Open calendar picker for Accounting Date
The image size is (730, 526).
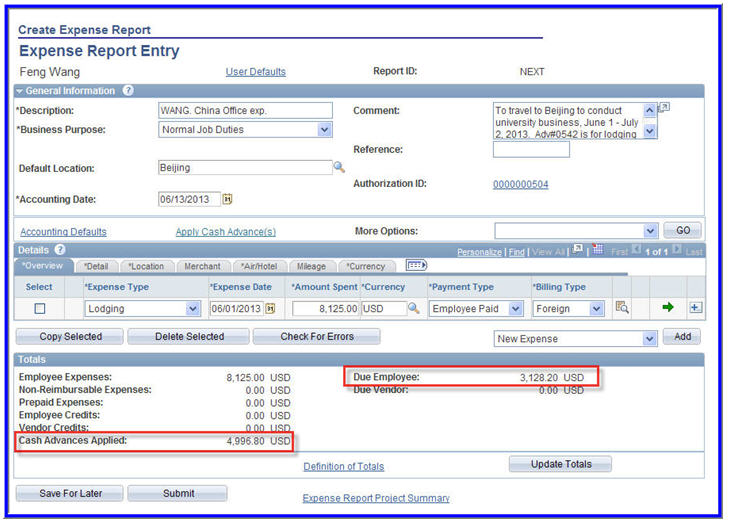click(227, 199)
